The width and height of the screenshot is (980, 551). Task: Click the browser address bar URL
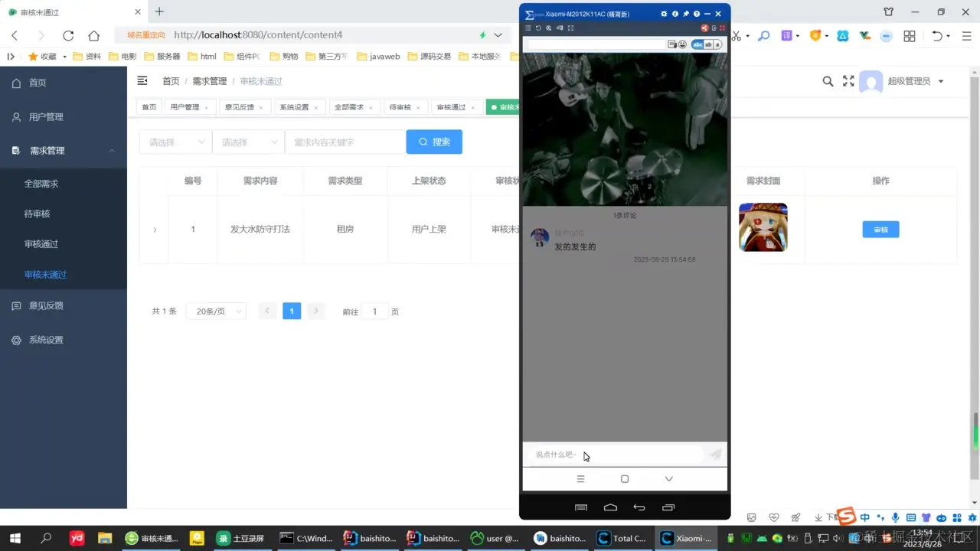tap(258, 35)
